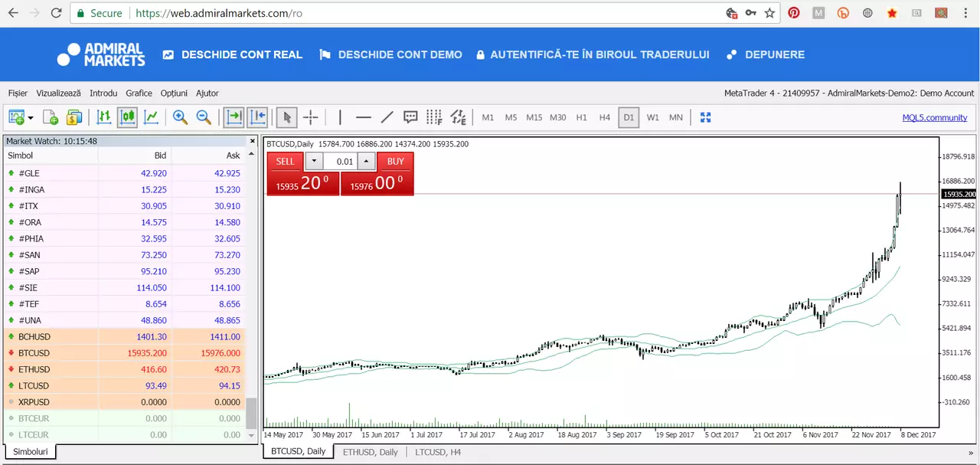Screen dimensions: 980x465
Task: Increase lot volume with up arrow
Action: [x=366, y=162]
